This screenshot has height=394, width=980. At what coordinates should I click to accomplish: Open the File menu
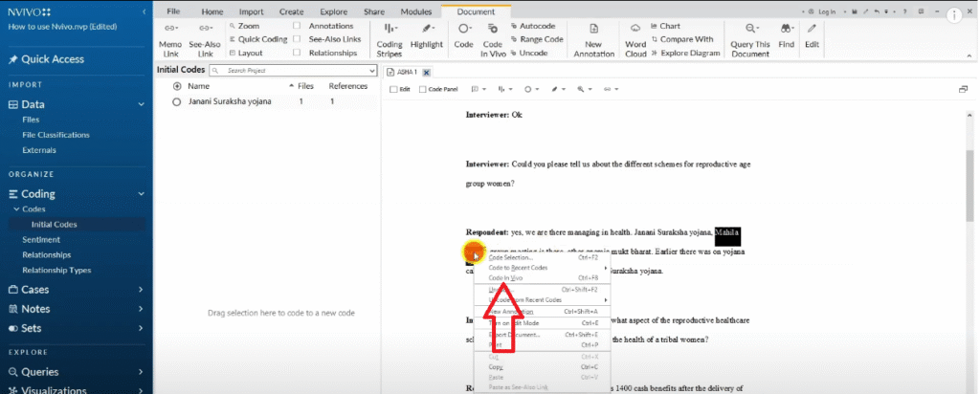[174, 11]
